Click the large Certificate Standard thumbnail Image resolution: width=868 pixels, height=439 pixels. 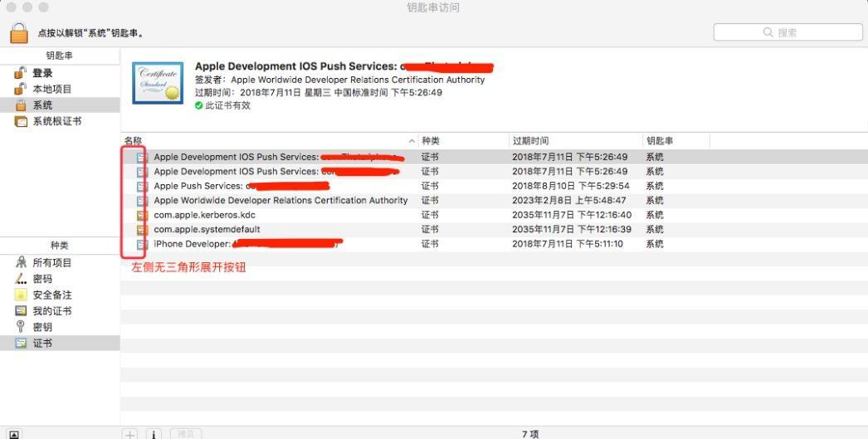[x=158, y=83]
